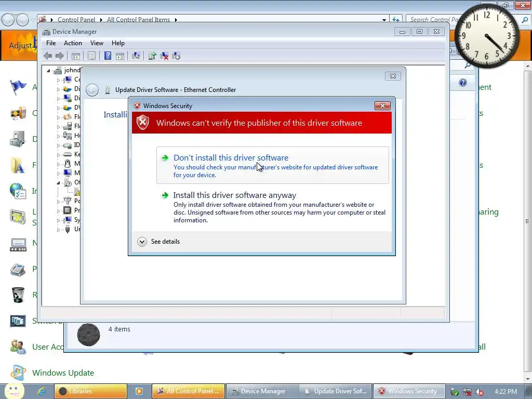The image size is (532, 399).
Task: Select the System devices category icon
Action: click(x=68, y=220)
